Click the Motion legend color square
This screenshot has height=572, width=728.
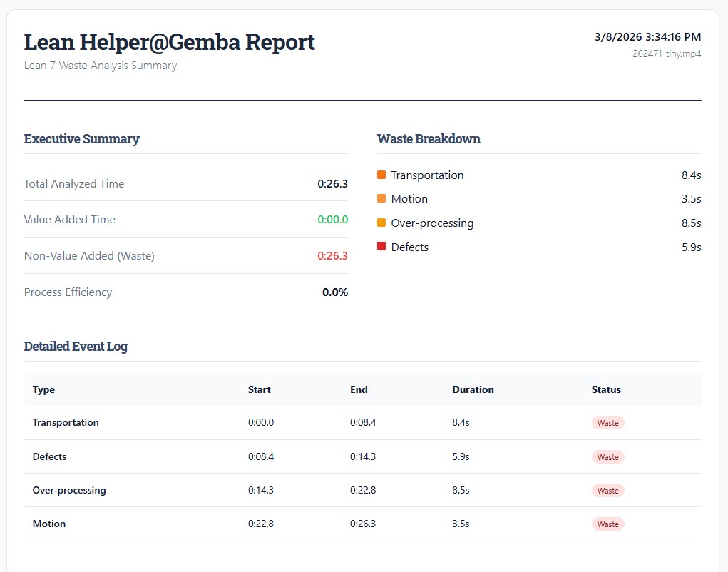tap(381, 199)
